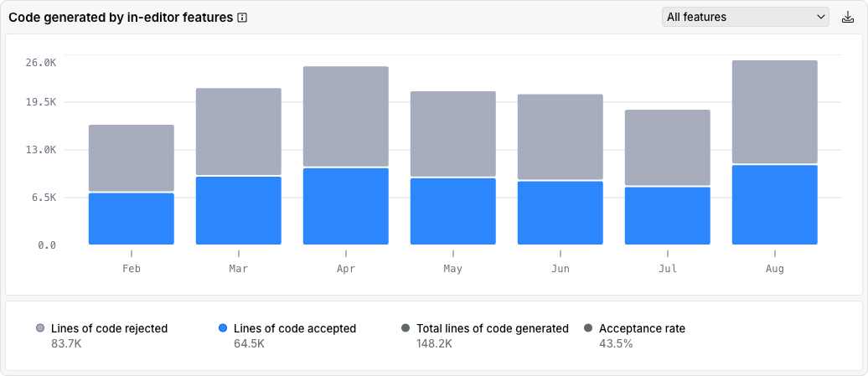The width and height of the screenshot is (868, 376).
Task: Select the blue accepted bar for Jun
Action: tap(561, 213)
